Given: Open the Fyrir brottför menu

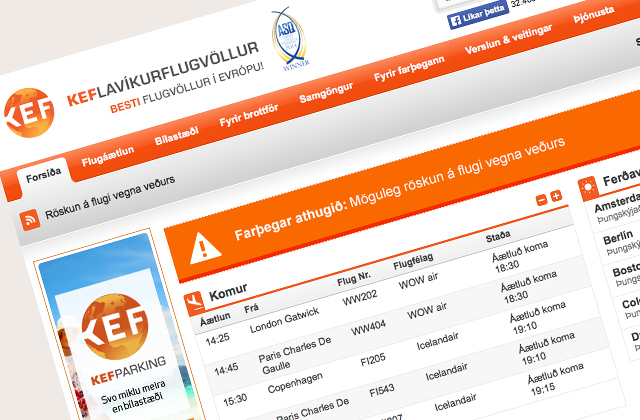Looking at the screenshot, I should tap(249, 115).
